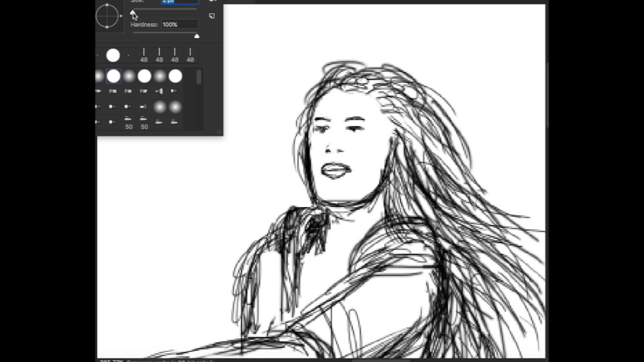Choose the fan-shaped bristle brush preset

click(x=159, y=91)
